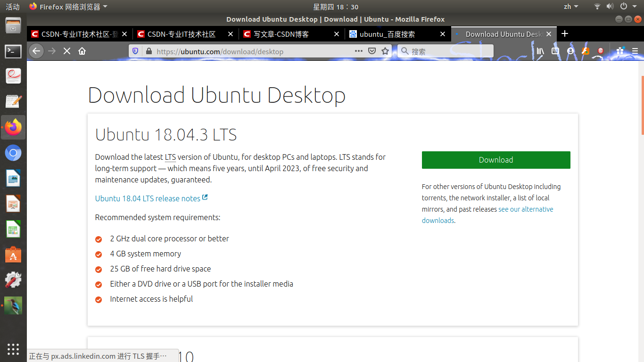
Task: Switch to first CSDN-专业IT技术社区 tab
Action: [x=80, y=34]
